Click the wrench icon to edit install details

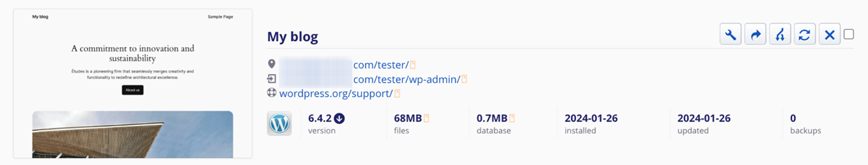(x=730, y=34)
